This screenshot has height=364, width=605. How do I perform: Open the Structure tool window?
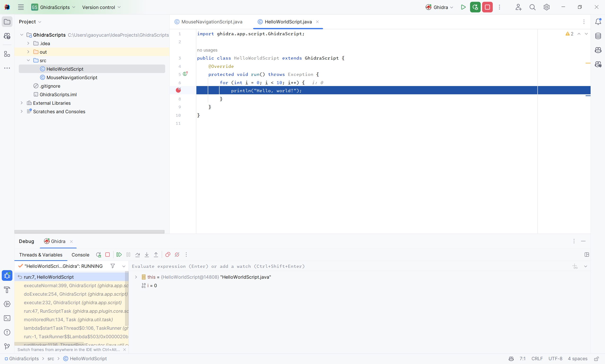(7, 54)
